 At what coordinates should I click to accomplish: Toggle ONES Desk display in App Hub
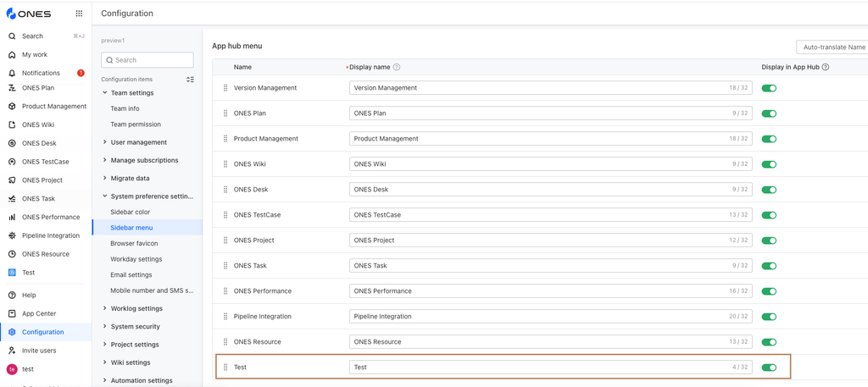769,190
